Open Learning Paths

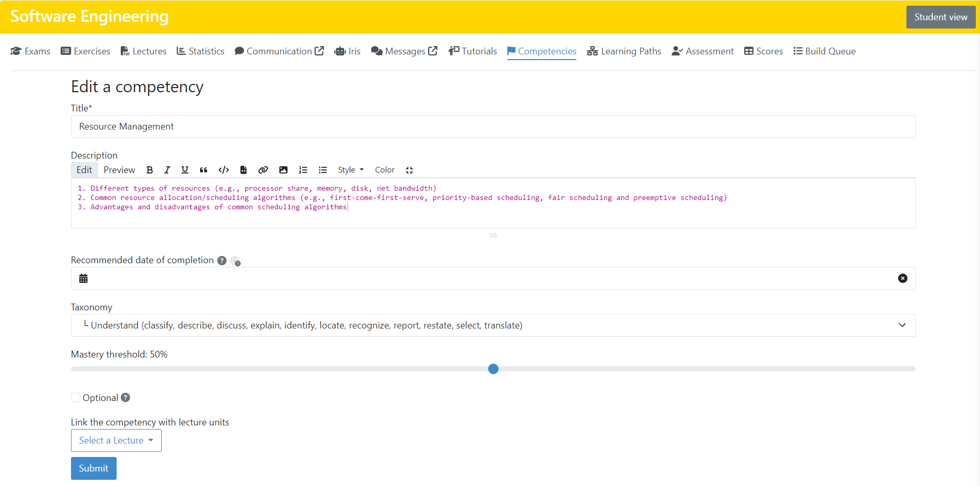click(x=624, y=51)
